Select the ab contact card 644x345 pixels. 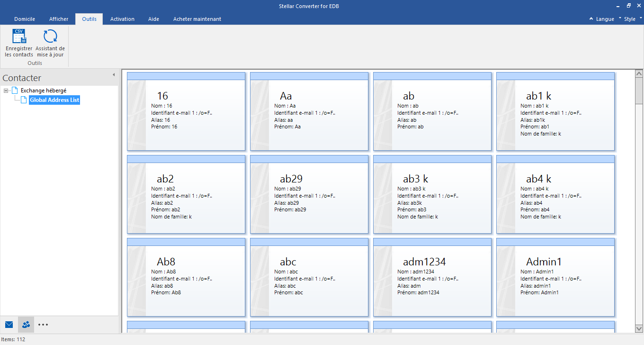[x=432, y=111]
